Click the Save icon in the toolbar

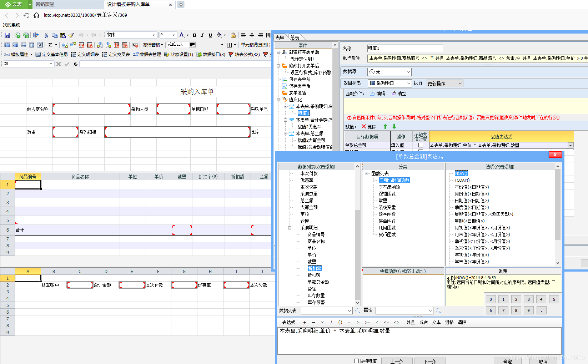coord(7,35)
